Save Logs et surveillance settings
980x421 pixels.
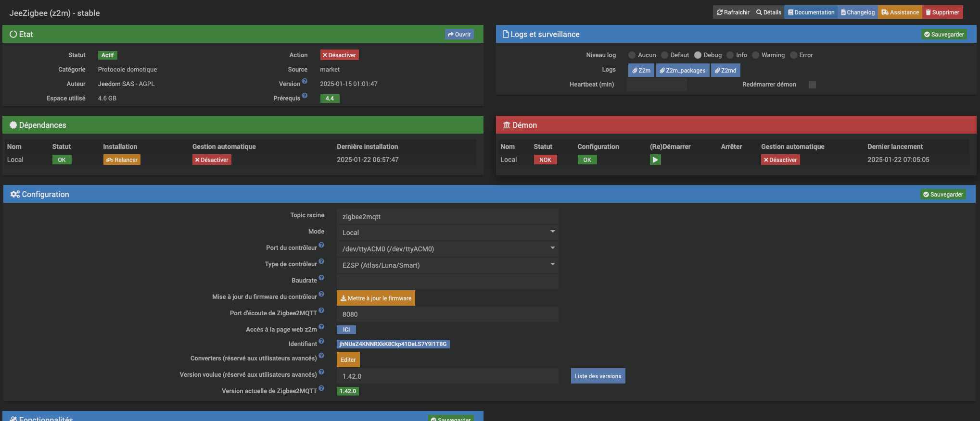tap(944, 34)
